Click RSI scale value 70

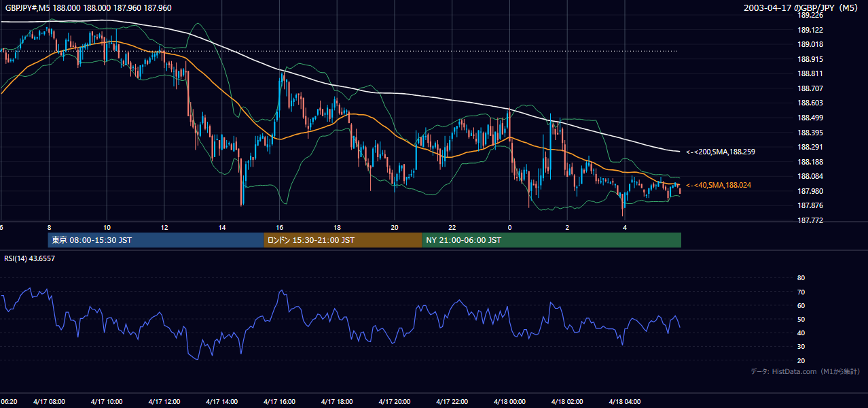[801, 292]
